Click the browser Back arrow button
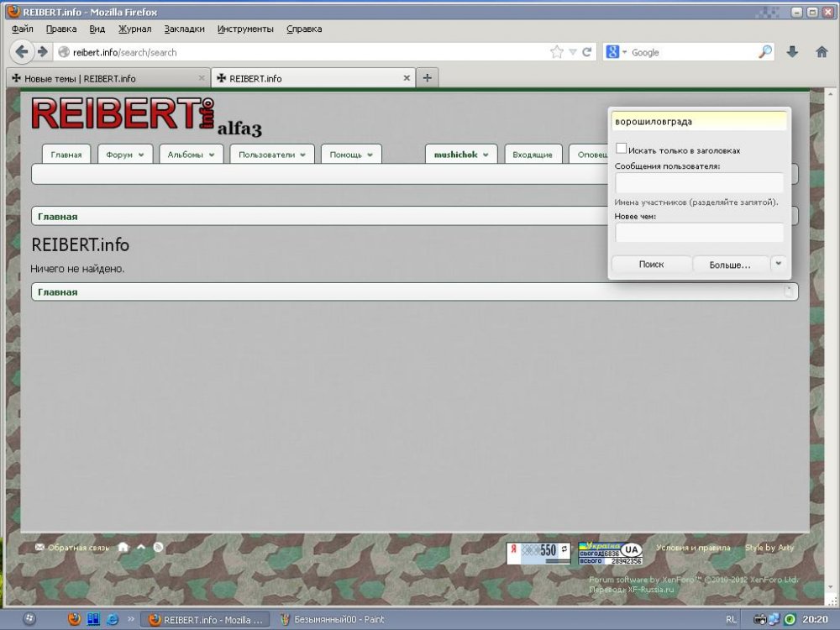 coord(22,52)
